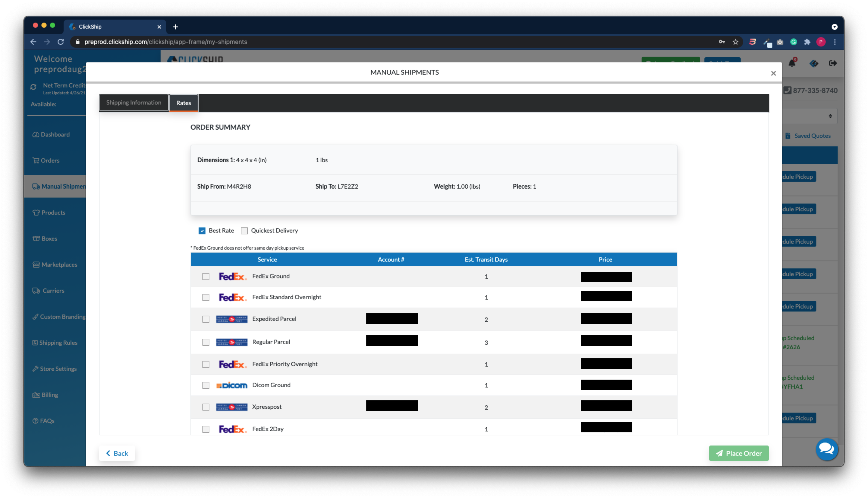The width and height of the screenshot is (868, 498).
Task: Choose the Xpresspost service checkbox
Action: (206, 407)
